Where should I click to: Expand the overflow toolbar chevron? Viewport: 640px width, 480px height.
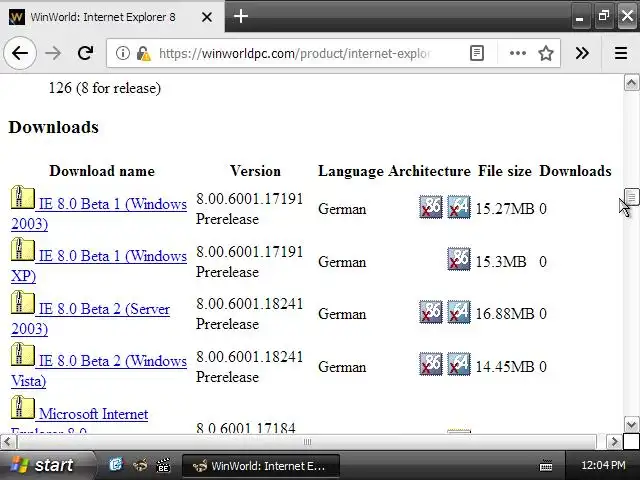[x=582, y=53]
